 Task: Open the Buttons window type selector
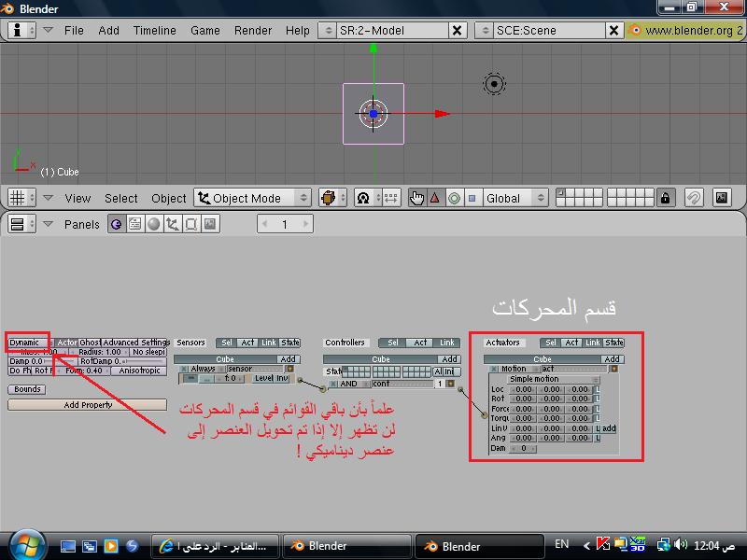21,224
